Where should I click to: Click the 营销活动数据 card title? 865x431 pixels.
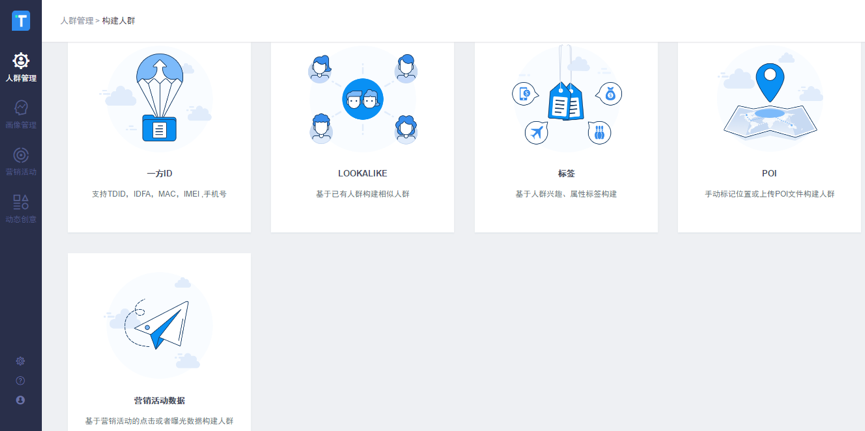click(159, 401)
